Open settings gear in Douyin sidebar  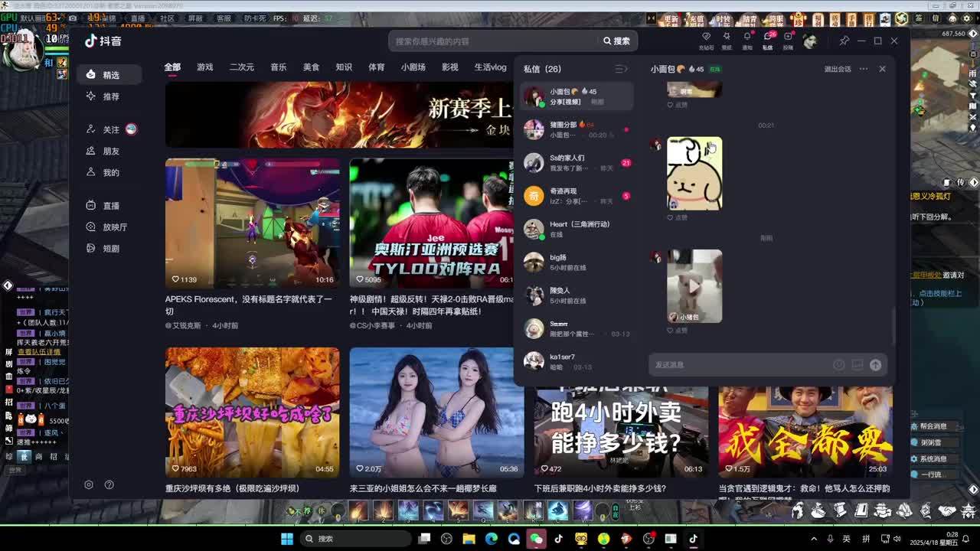coord(89,484)
